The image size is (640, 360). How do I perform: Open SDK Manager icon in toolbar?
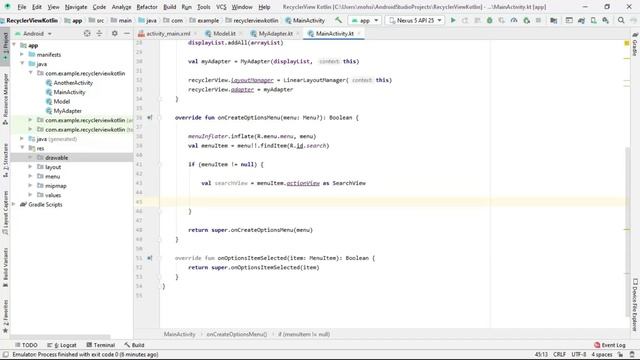click(605, 20)
